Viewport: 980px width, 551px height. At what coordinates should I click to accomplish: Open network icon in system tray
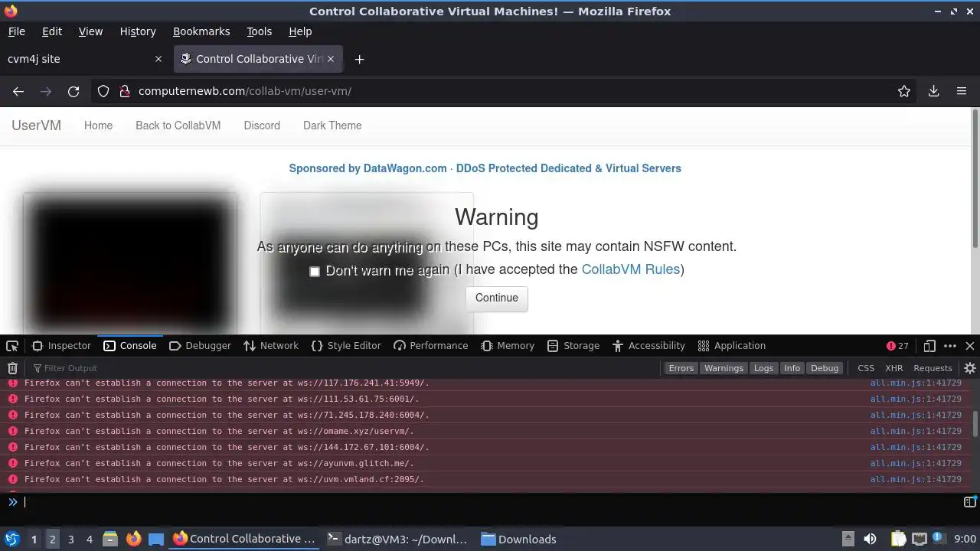920,539
